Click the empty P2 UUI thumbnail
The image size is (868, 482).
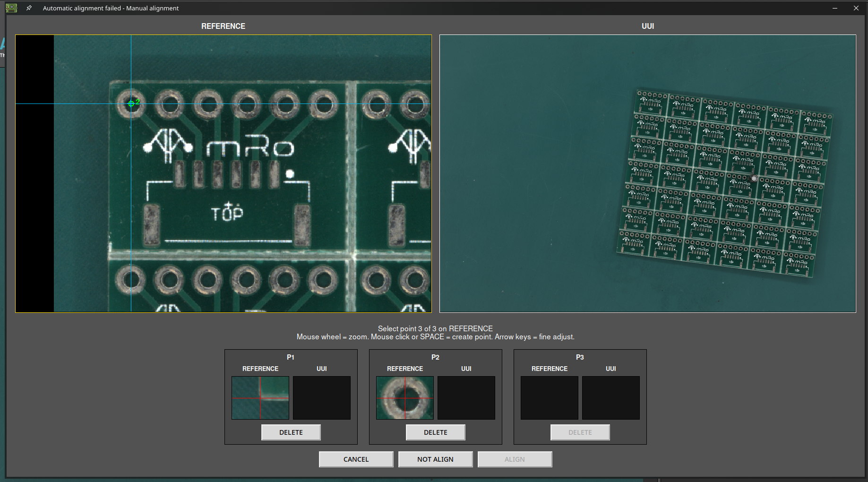coord(466,398)
